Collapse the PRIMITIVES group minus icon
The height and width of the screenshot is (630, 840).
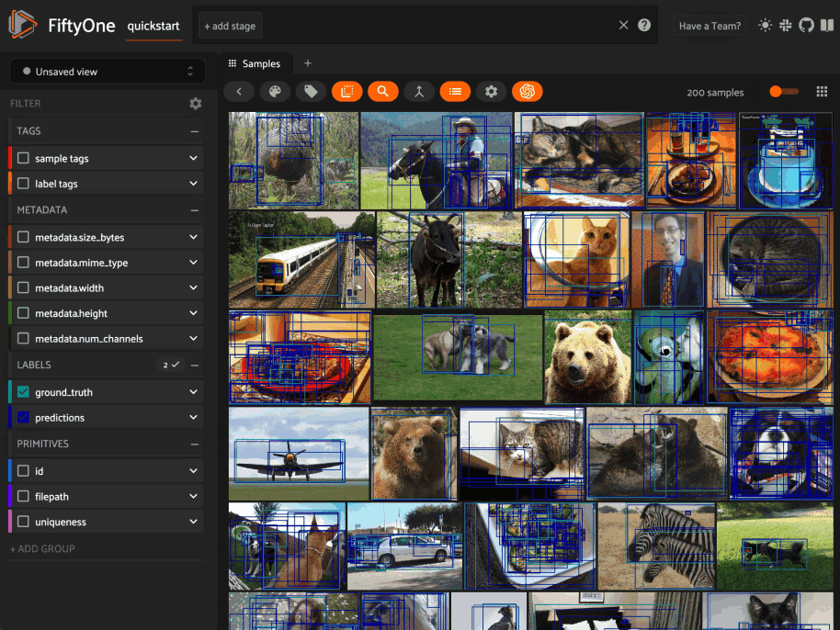(195, 444)
